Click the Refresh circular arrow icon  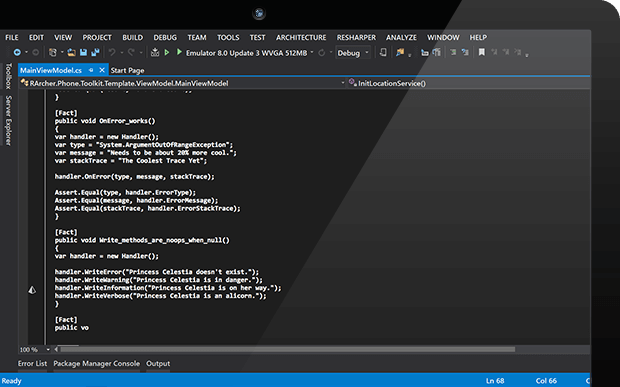[x=322, y=53]
